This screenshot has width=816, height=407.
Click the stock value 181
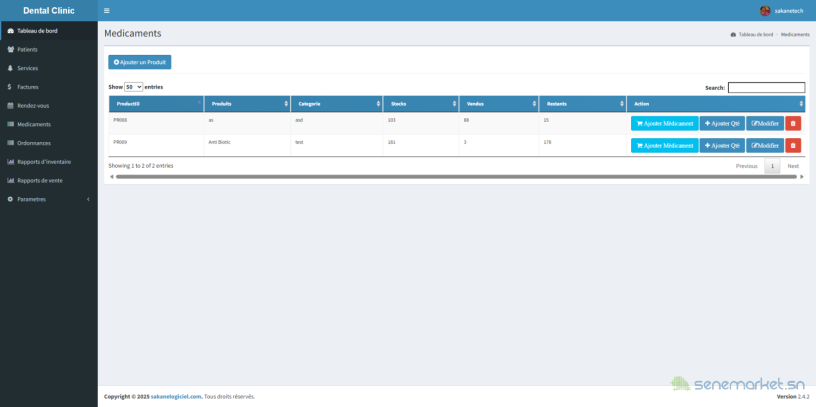pyautogui.click(x=391, y=142)
